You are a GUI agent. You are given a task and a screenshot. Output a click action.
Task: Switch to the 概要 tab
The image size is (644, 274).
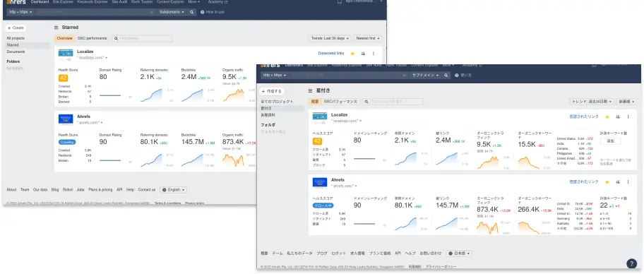click(315, 102)
